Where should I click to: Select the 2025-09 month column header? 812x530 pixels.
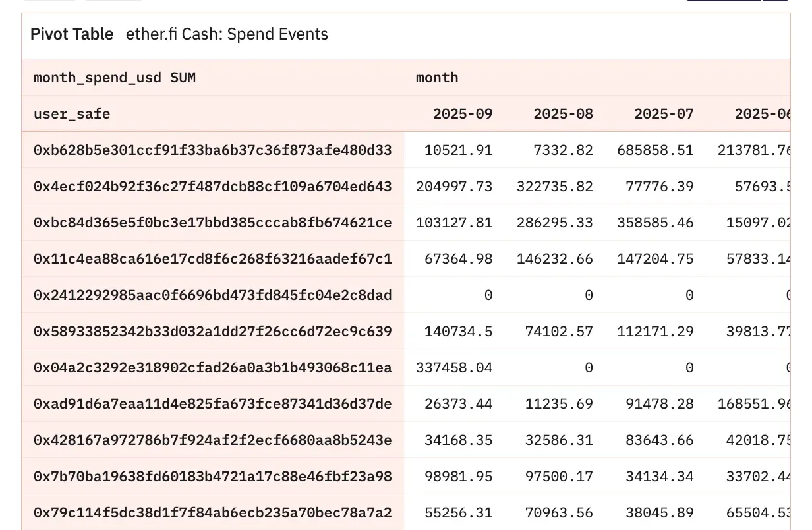click(463, 114)
